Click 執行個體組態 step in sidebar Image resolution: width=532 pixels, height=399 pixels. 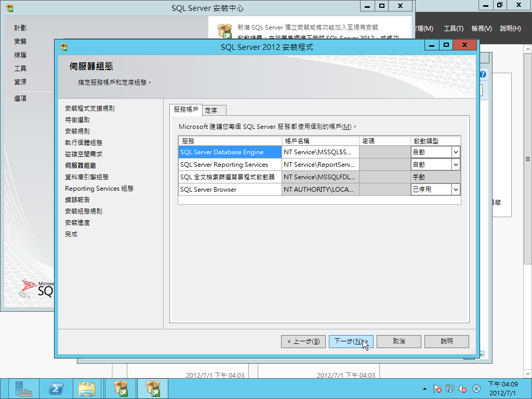coord(84,143)
